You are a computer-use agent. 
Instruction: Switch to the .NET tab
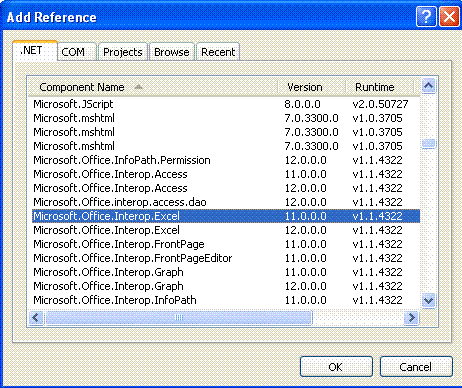(x=35, y=51)
